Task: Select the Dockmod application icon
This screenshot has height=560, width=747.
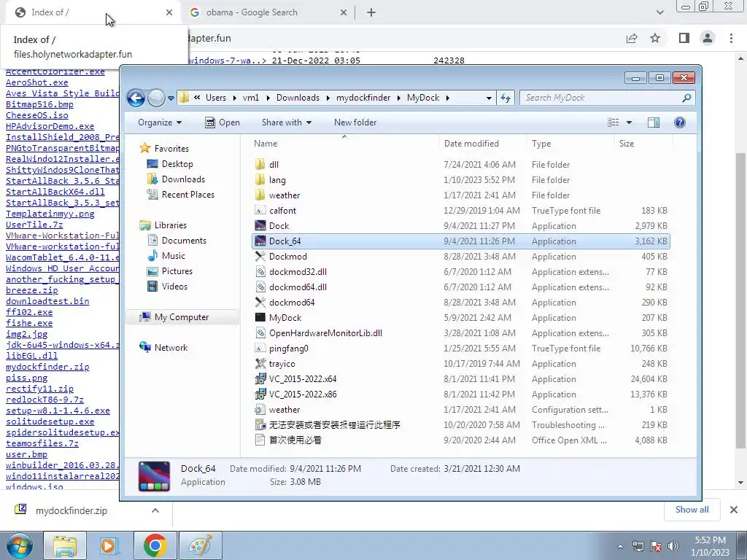Action: pyautogui.click(x=260, y=256)
